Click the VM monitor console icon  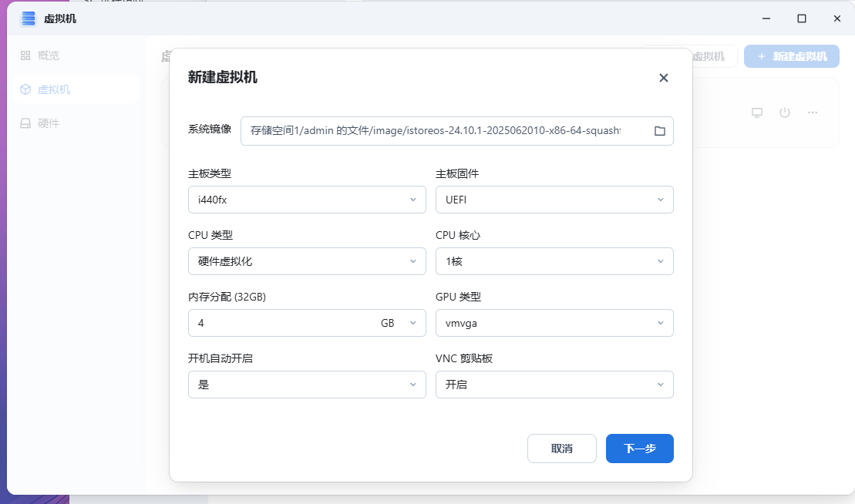pos(757,113)
